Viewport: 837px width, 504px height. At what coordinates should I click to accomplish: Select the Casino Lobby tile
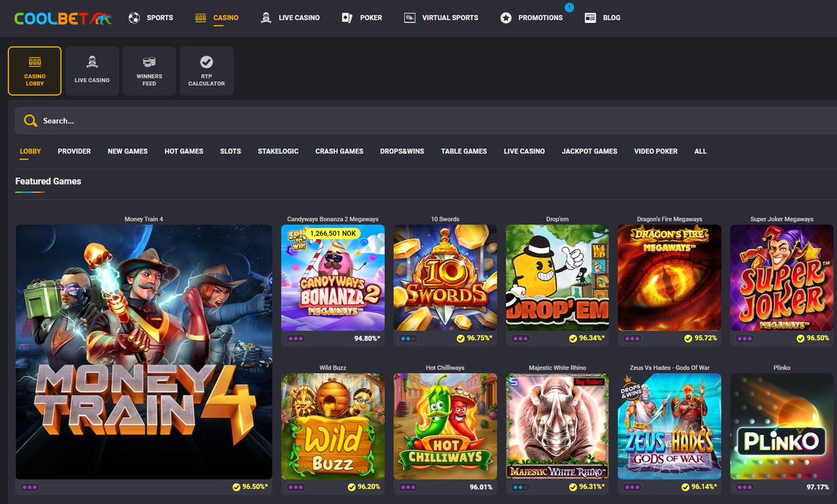34,70
